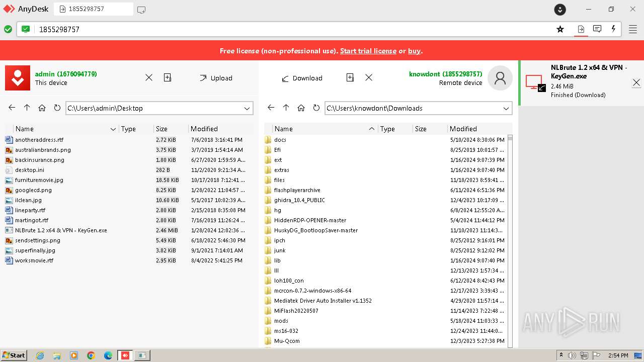The width and height of the screenshot is (644, 362).
Task: Select the docs remote folder
Action: 385,140
